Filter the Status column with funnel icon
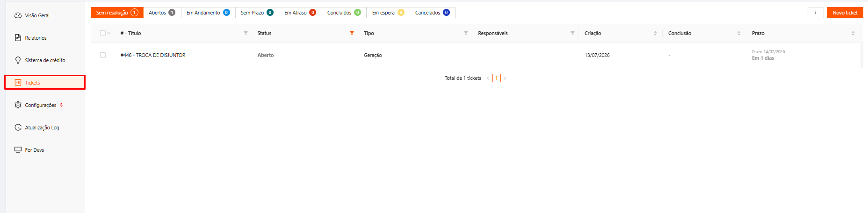868x213 pixels. tap(352, 33)
